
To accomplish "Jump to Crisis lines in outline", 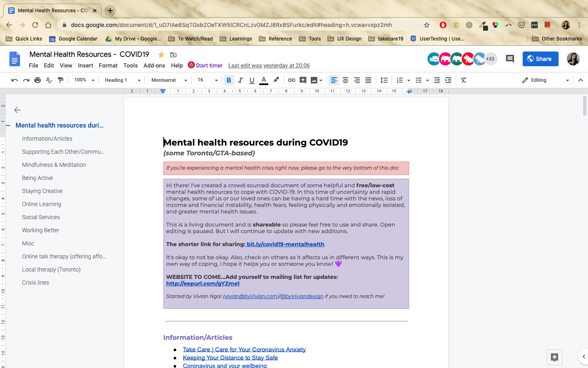I will (36, 283).
